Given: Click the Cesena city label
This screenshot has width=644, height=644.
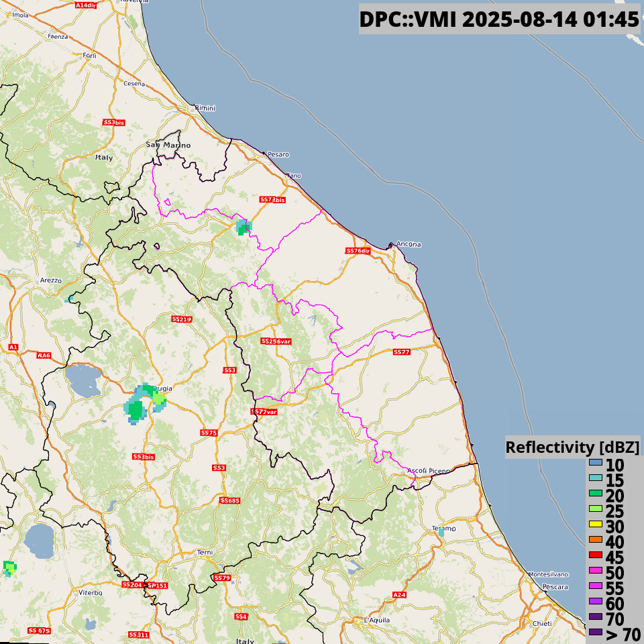Looking at the screenshot, I should (134, 83).
